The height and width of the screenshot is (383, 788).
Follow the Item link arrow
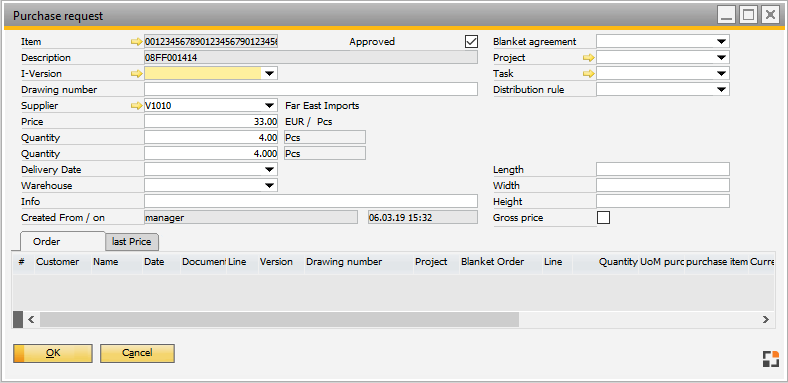[x=136, y=42]
